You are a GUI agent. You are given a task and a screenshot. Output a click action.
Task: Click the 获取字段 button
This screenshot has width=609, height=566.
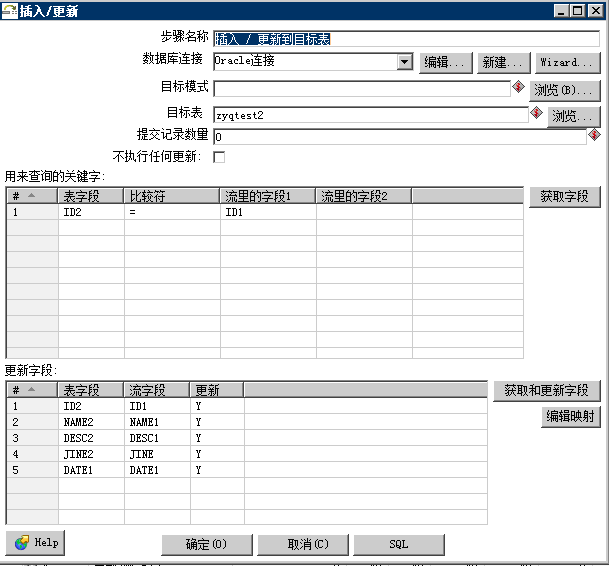point(565,197)
